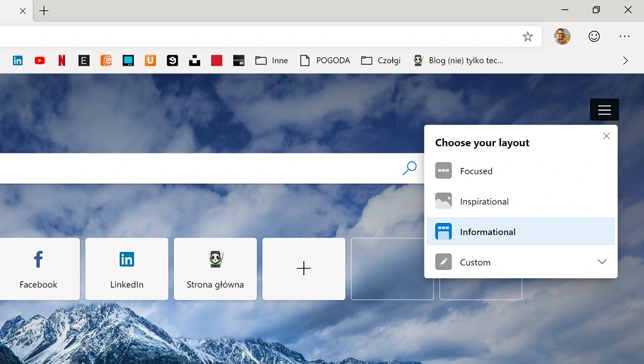
Task: Choose the Informational layout option
Action: pyautogui.click(x=488, y=232)
